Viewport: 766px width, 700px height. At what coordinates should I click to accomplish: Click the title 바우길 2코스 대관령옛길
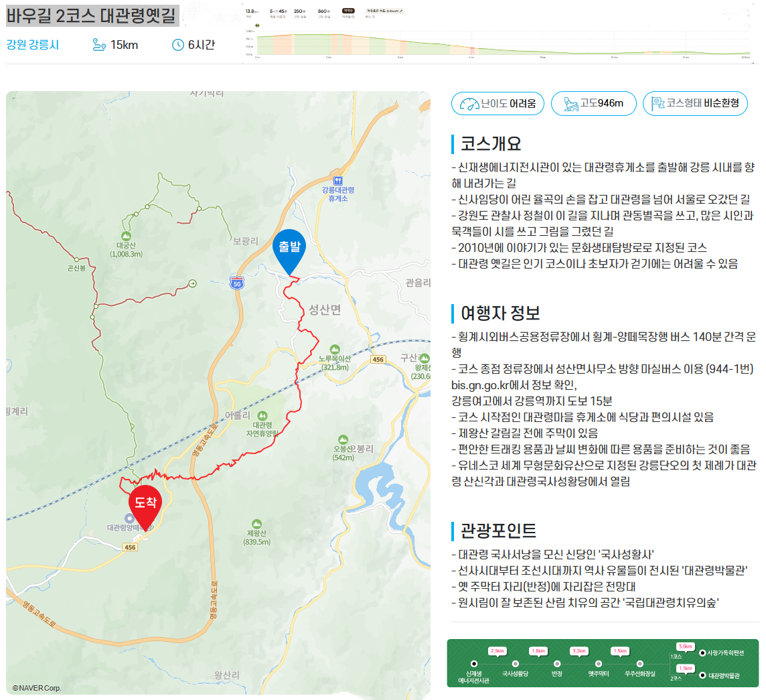click(x=91, y=15)
